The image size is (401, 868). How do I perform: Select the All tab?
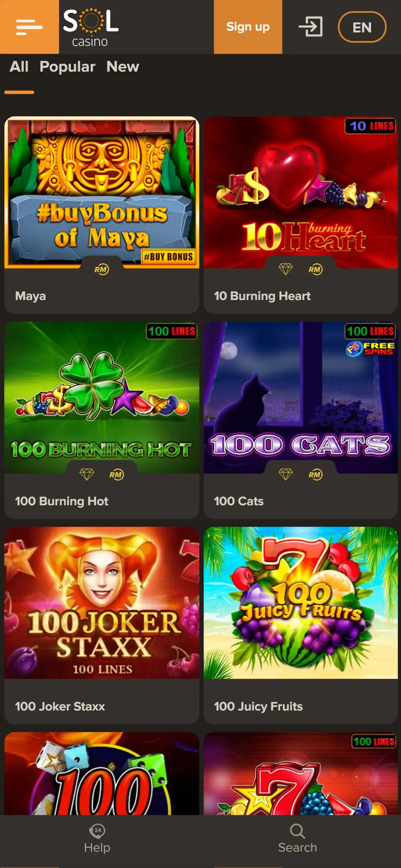(19, 67)
